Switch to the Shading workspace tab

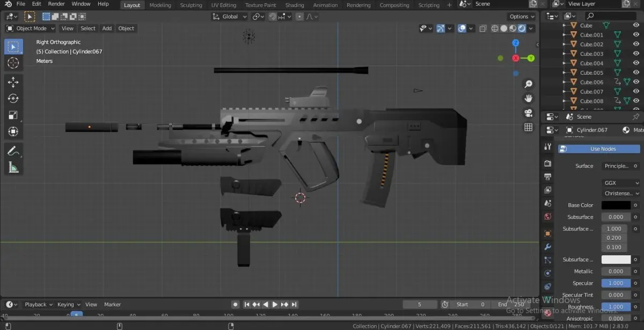[295, 5]
